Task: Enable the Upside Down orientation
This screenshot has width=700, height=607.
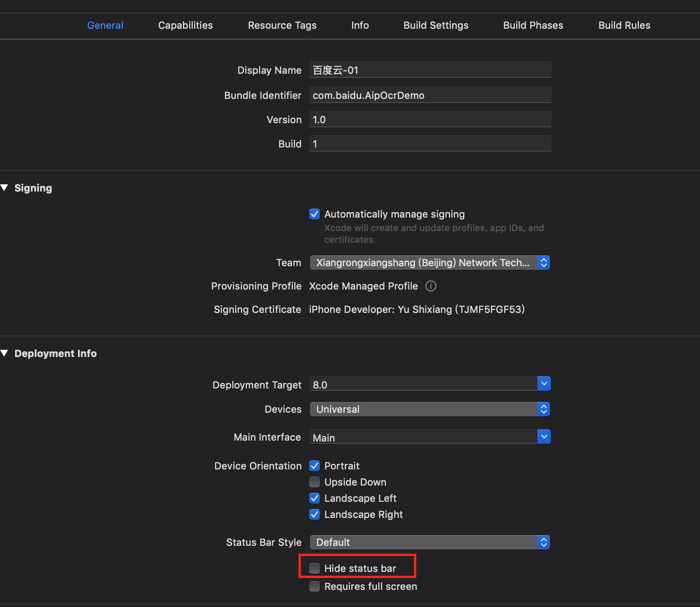Action: (315, 482)
